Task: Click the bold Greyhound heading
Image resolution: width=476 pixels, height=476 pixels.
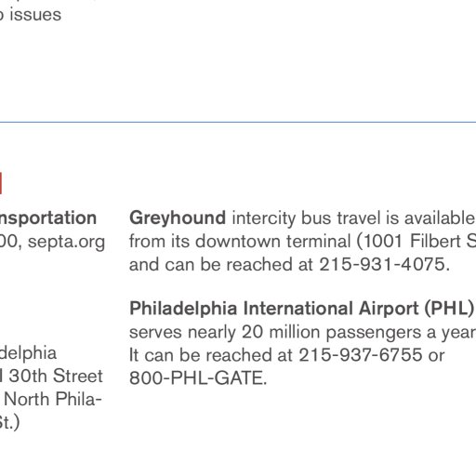Action: click(178, 218)
